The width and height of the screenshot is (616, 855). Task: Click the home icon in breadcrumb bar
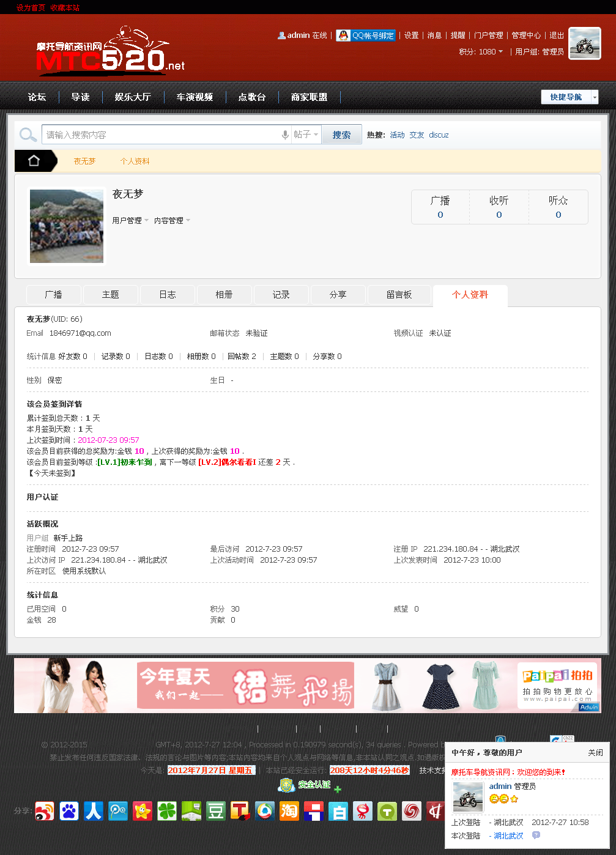(34, 161)
